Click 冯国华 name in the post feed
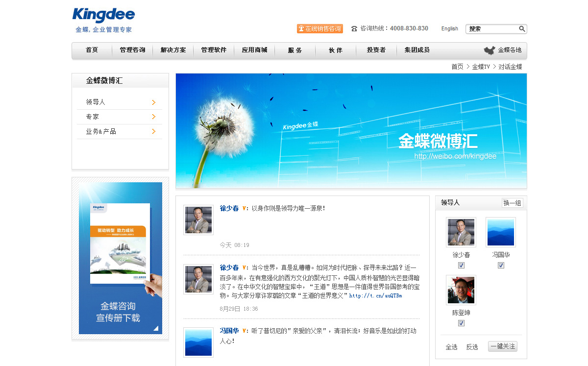588x366 pixels. 229,331
